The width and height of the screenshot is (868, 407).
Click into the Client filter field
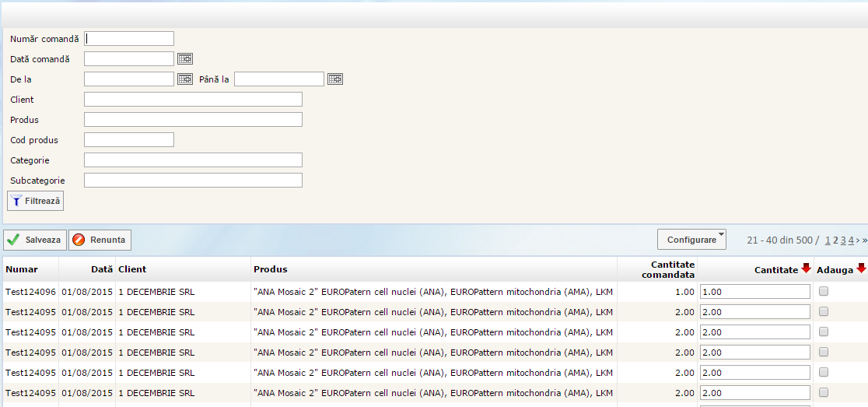click(x=193, y=99)
